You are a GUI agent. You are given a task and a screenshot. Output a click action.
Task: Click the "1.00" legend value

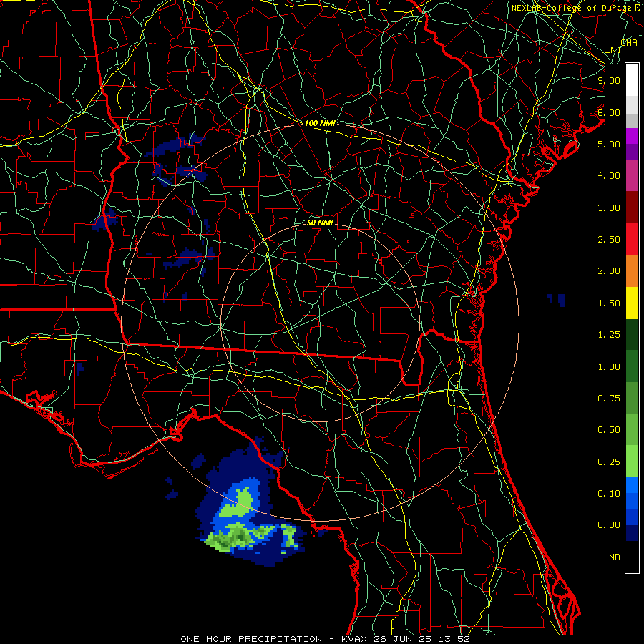(609, 367)
